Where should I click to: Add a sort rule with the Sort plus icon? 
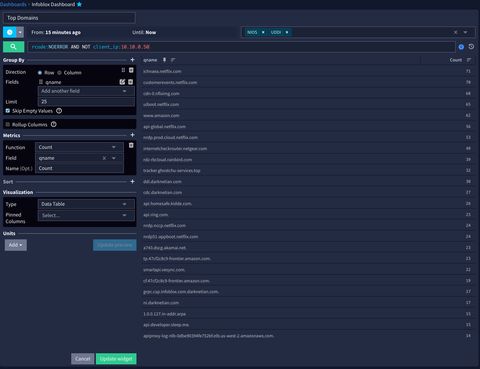(132, 182)
